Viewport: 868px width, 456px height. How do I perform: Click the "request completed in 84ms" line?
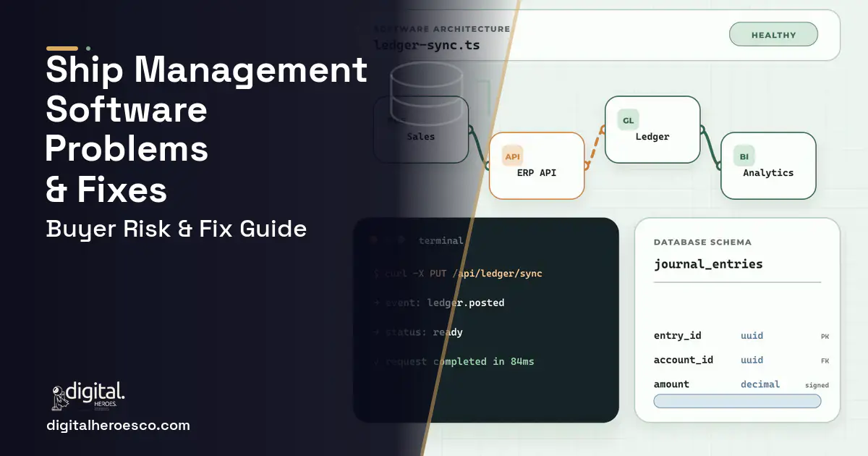point(454,361)
